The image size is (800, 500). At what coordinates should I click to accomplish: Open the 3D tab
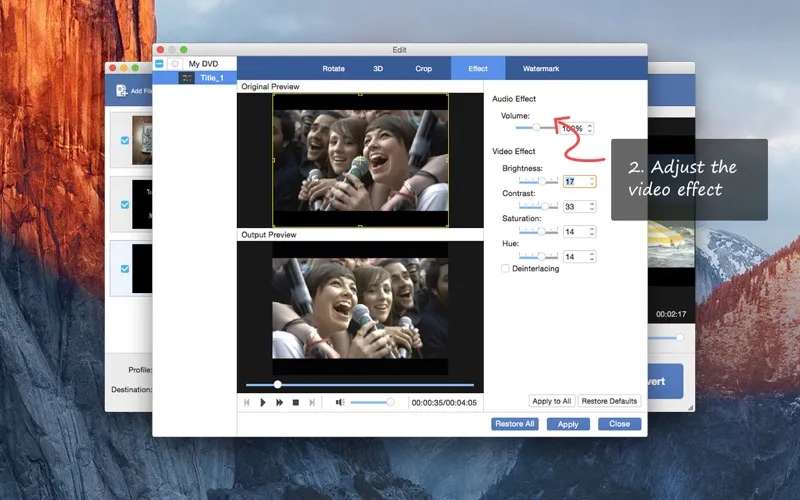click(378, 68)
